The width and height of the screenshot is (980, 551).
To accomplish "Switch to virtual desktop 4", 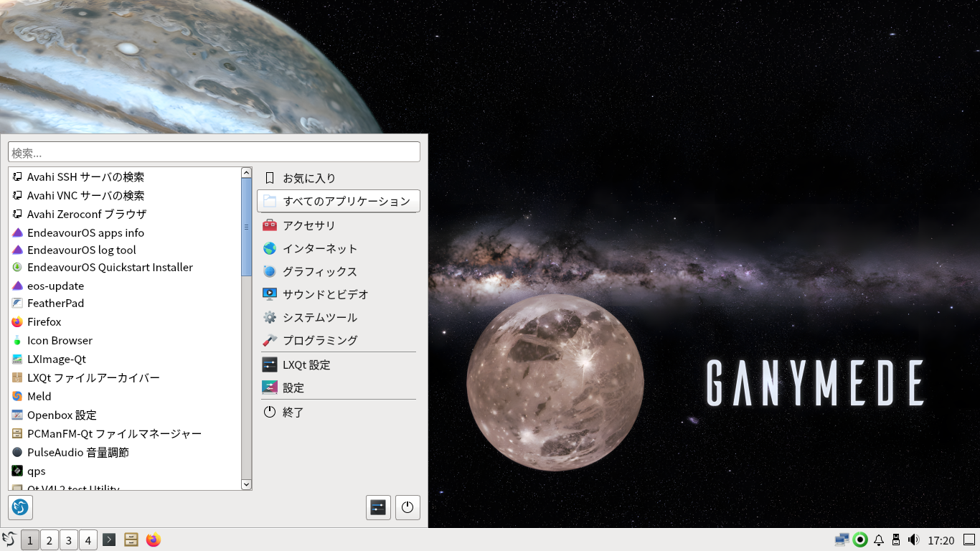I will click(88, 540).
